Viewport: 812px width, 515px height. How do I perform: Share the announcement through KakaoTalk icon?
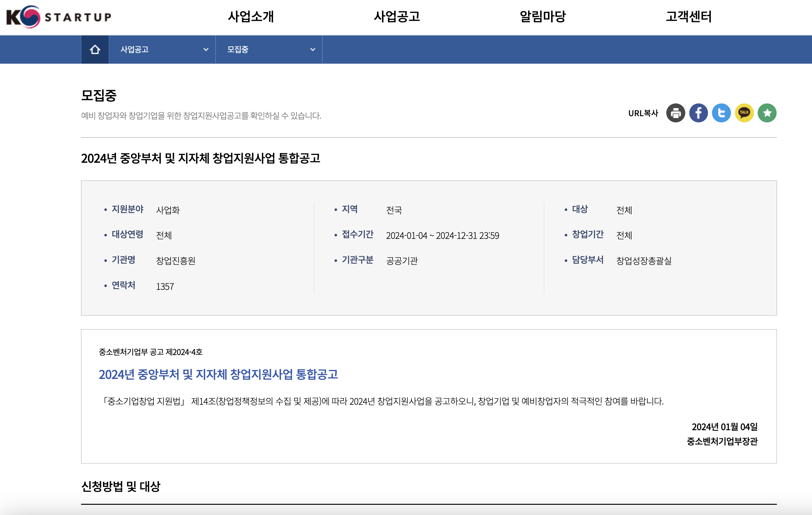744,113
